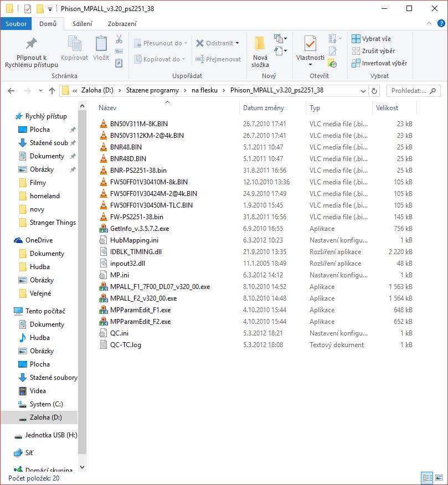Click the Přejmenovat button
448x485 pixels.
point(218,59)
